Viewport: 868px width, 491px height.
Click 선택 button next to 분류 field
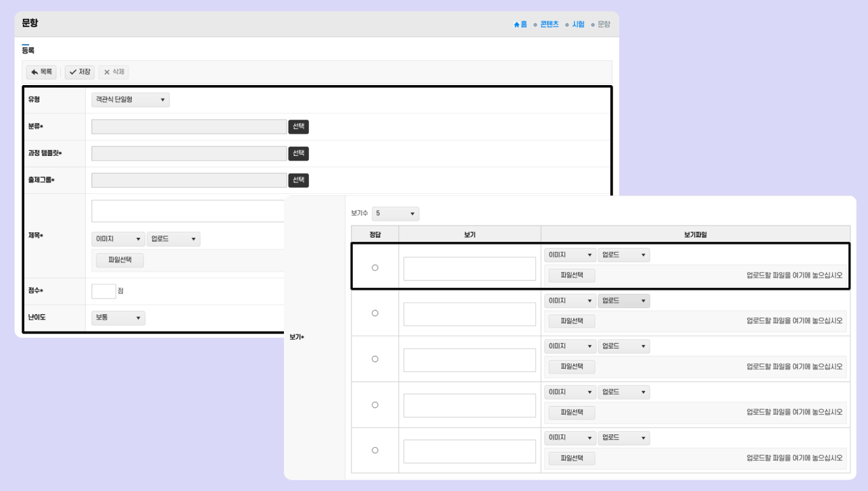click(x=298, y=126)
